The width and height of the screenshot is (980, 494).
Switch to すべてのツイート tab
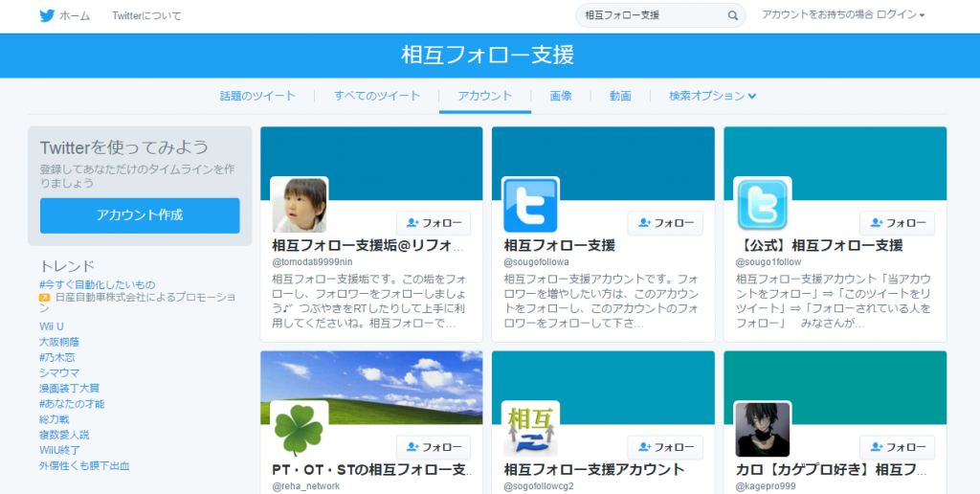(377, 97)
